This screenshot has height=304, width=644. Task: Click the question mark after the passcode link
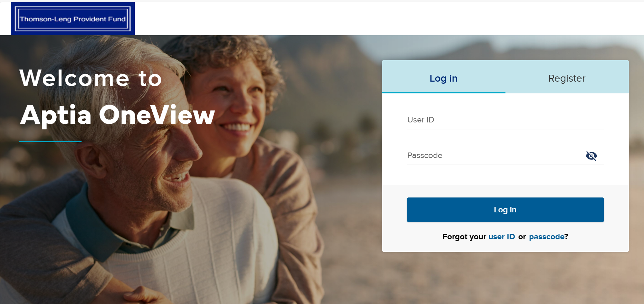(566, 237)
